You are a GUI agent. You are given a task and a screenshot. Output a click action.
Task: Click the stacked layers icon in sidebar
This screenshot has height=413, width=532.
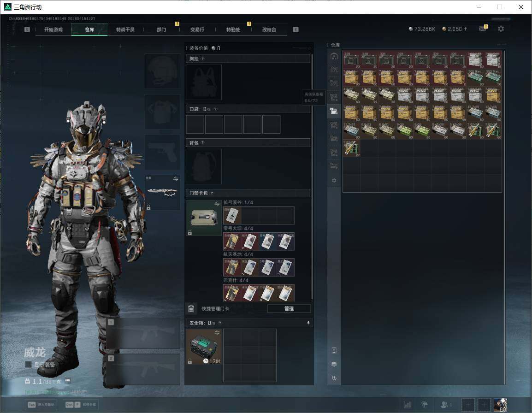point(334,364)
